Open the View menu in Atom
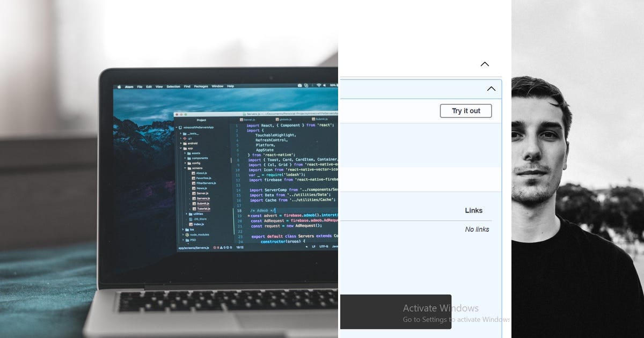The image size is (644, 338). click(159, 86)
